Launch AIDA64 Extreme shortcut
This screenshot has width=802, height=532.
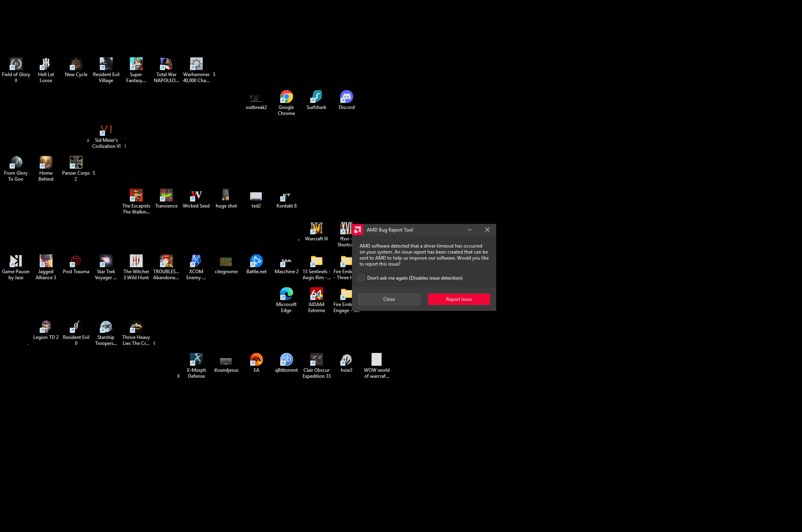pos(316,294)
